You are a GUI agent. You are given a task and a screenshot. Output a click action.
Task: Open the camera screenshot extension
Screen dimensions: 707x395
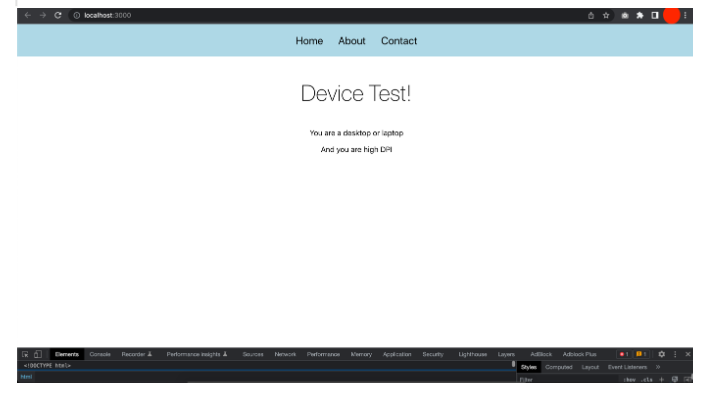625,15
